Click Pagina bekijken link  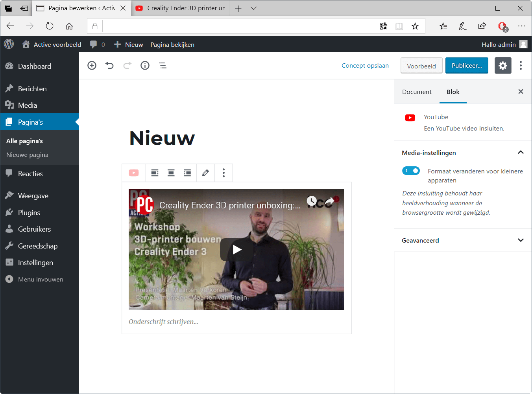[x=172, y=44]
